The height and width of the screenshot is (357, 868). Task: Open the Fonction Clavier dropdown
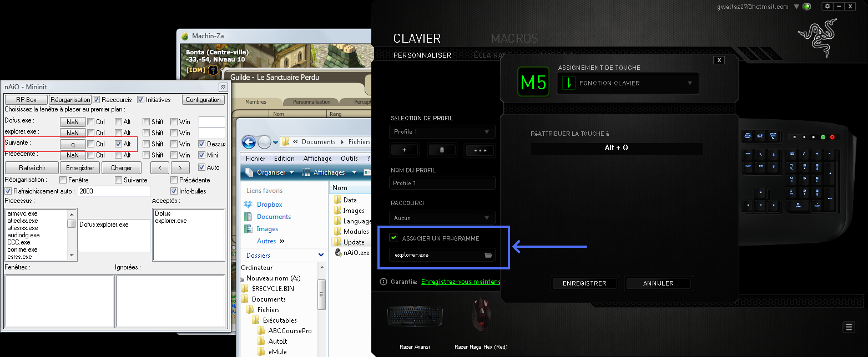pos(628,83)
